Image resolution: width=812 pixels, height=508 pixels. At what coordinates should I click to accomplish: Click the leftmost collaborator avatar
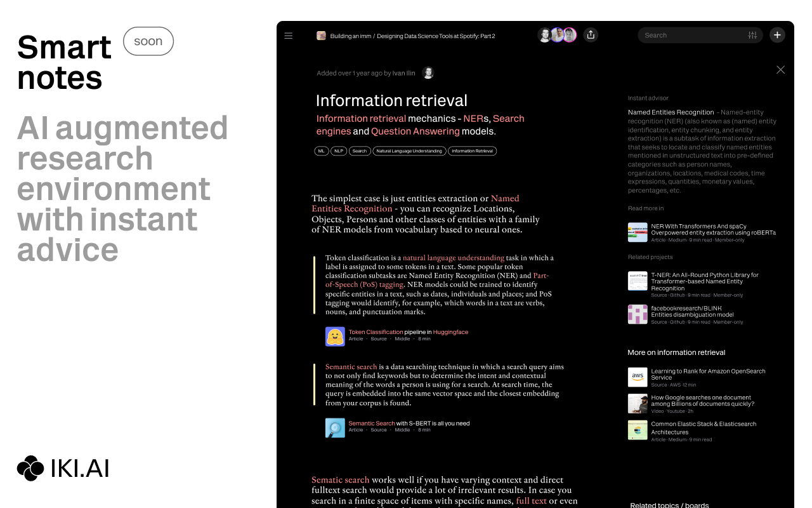(x=545, y=35)
